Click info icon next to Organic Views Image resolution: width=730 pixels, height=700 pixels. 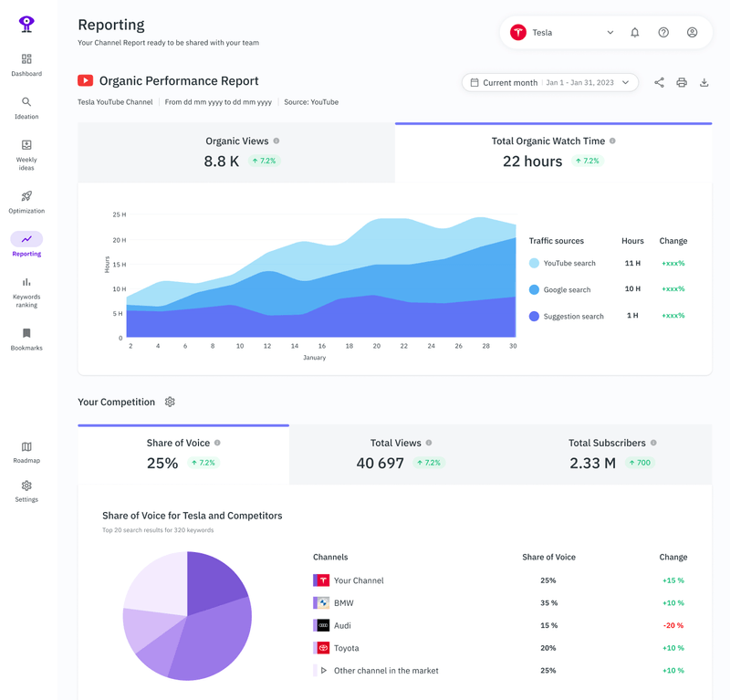tap(276, 141)
